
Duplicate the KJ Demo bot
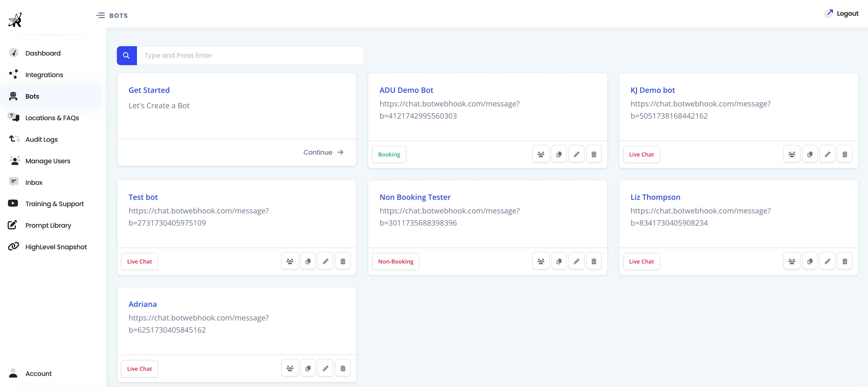point(810,154)
